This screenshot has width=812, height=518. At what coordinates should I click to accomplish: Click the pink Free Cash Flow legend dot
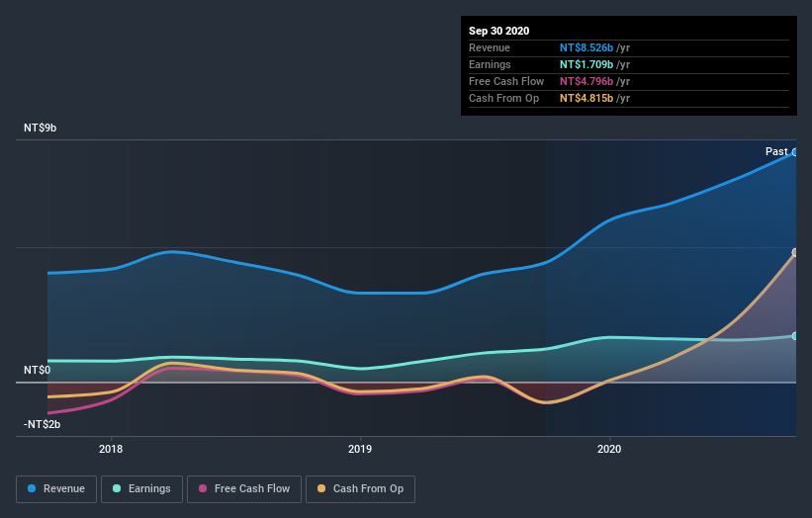[203, 488]
